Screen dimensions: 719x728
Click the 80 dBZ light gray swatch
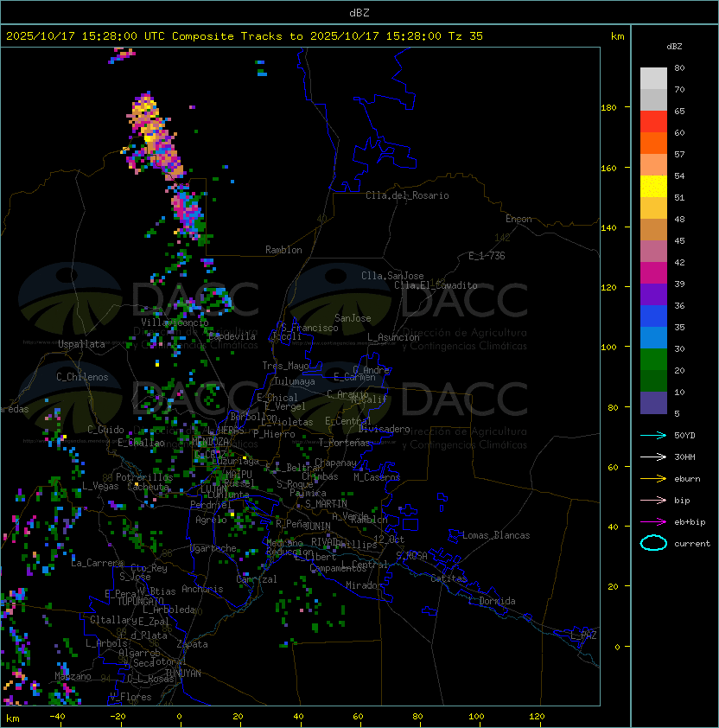(x=653, y=79)
